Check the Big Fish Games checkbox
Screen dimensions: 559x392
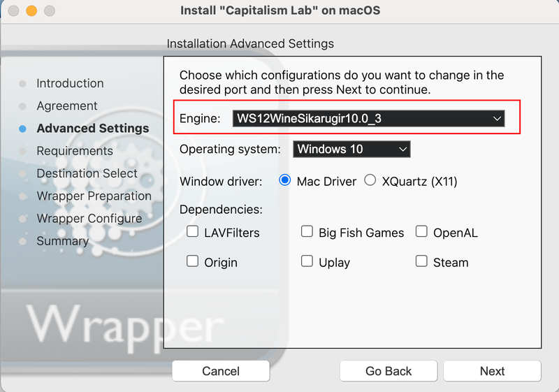(307, 232)
